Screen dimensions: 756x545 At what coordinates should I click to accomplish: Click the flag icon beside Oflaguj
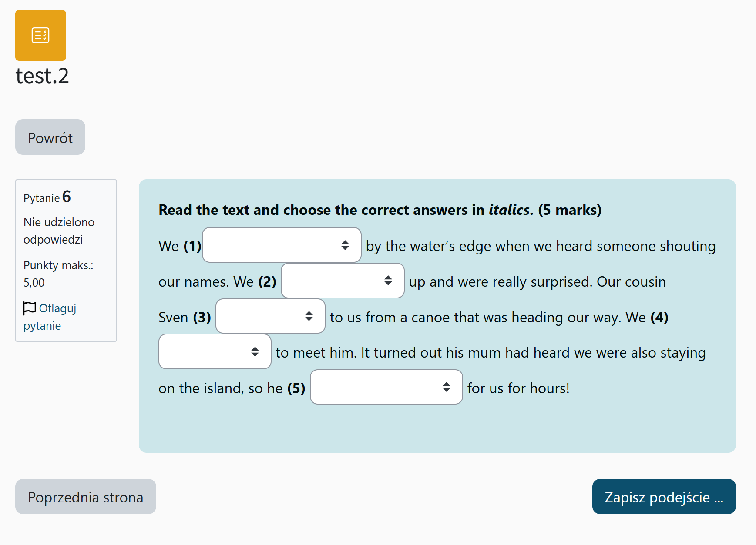pos(30,308)
